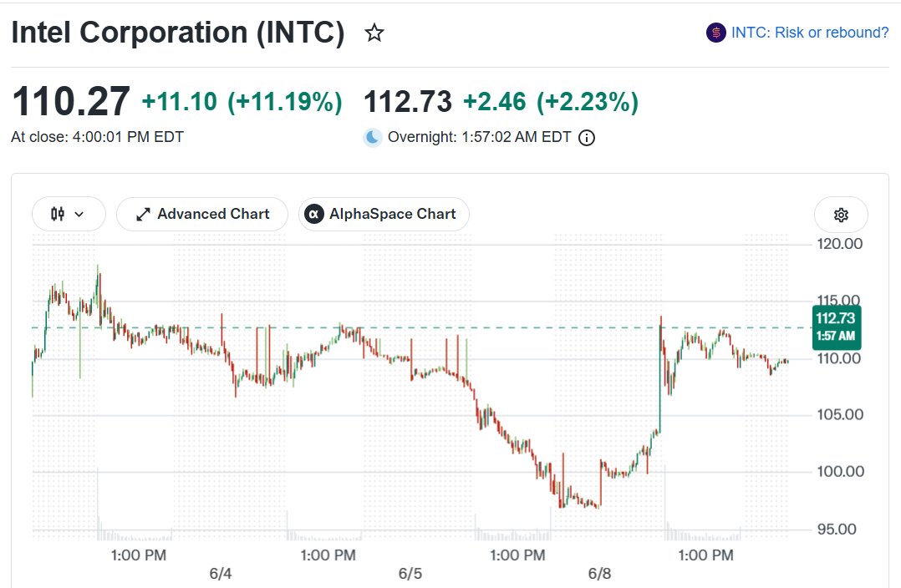Click the 95.00 axis label

coord(837,529)
